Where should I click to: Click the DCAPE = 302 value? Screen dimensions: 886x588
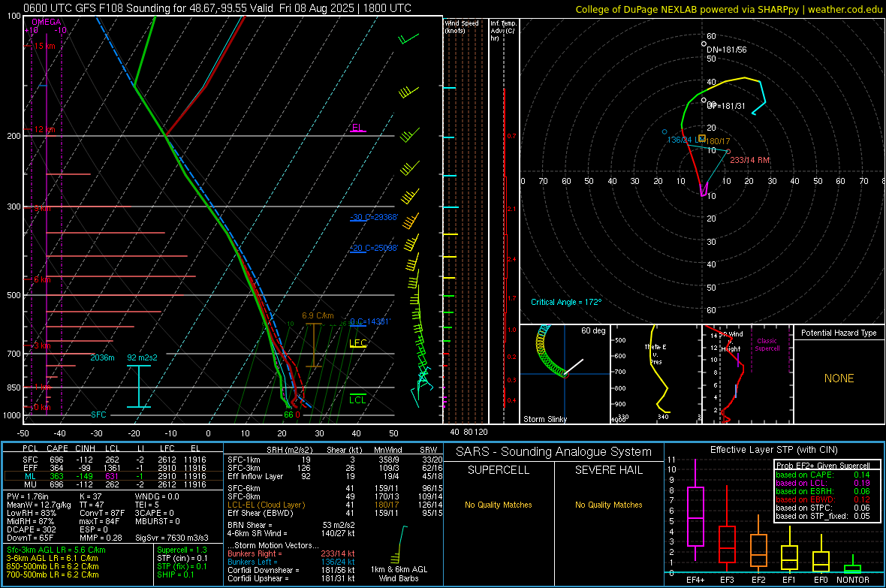point(31,529)
